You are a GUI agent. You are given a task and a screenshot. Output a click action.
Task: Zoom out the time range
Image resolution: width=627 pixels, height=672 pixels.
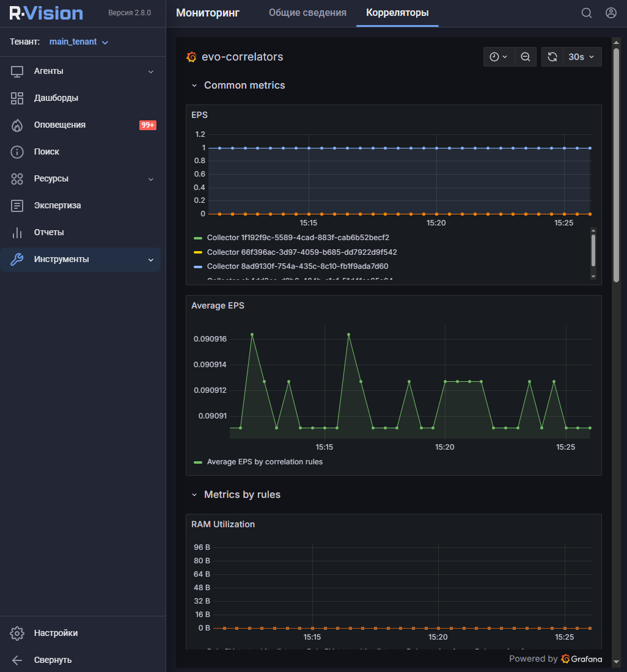pos(526,57)
